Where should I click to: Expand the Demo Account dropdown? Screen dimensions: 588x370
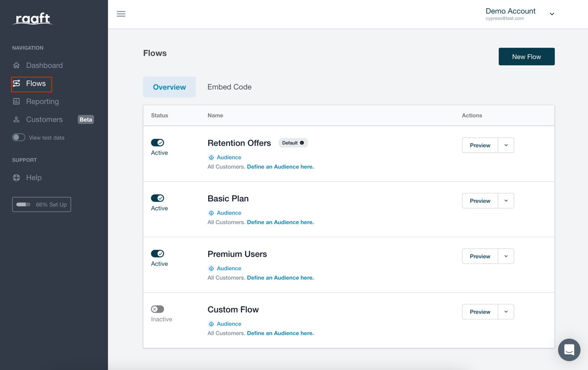(x=552, y=14)
